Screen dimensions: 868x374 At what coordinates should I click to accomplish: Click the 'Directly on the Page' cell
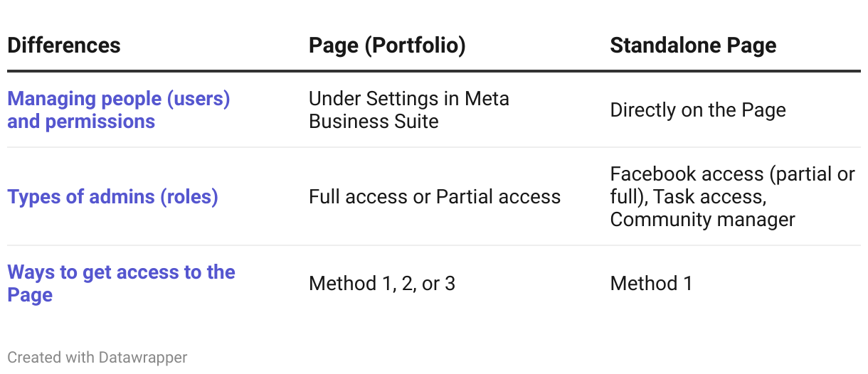click(x=698, y=110)
